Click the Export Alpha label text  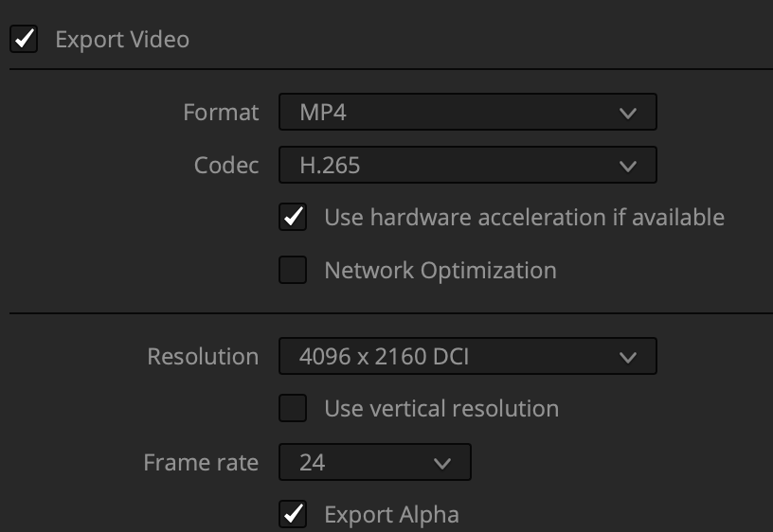(391, 515)
